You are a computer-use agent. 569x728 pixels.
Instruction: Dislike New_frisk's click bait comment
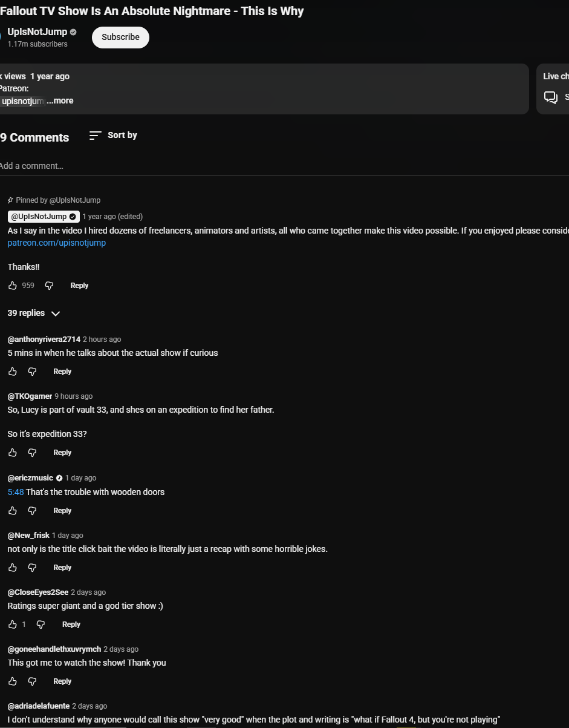coord(33,568)
